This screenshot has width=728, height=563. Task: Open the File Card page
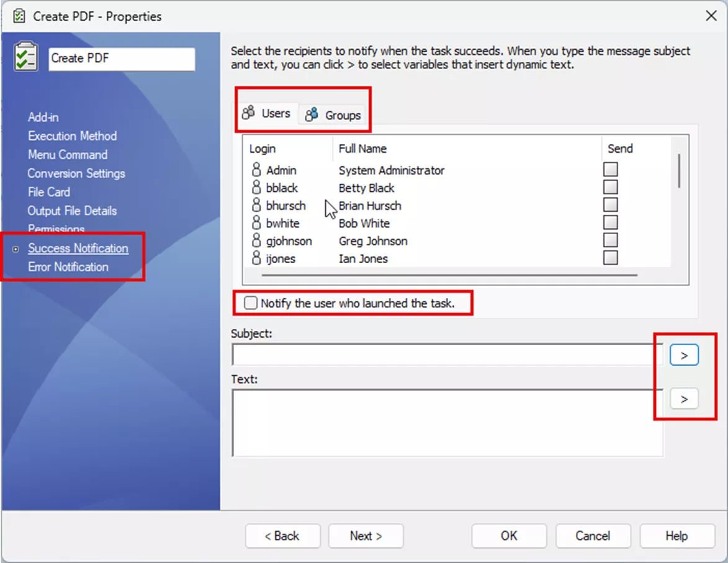[49, 192]
